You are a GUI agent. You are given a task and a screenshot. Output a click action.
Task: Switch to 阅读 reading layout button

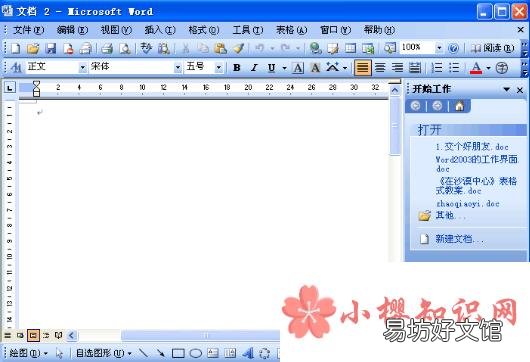pyautogui.click(x=492, y=48)
